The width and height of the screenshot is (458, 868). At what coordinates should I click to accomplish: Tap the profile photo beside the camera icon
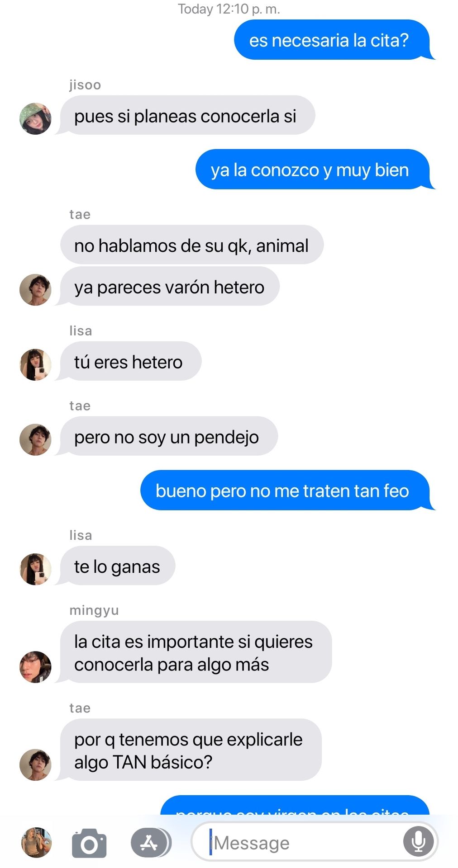pyautogui.click(x=37, y=843)
